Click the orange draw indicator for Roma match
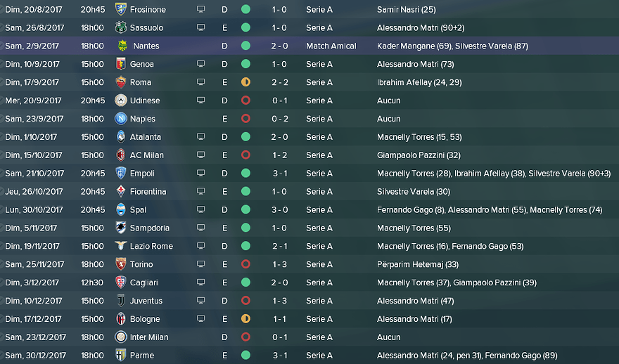Screen dimensions: 619x364 [x=245, y=82]
